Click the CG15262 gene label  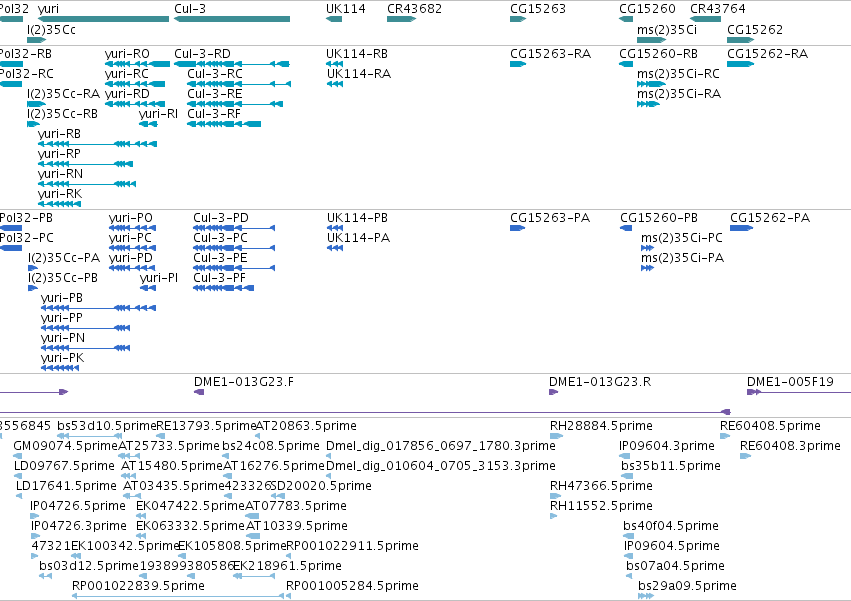pyautogui.click(x=755, y=29)
